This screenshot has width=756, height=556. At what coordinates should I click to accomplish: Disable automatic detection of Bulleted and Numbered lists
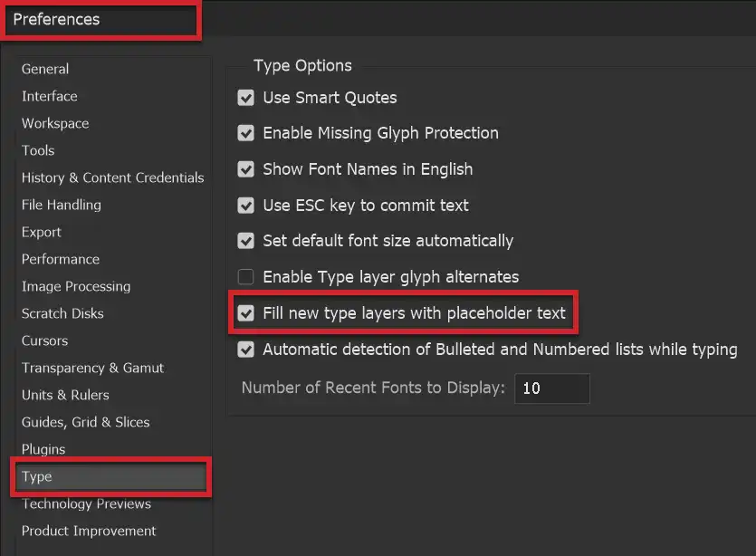[x=245, y=350]
